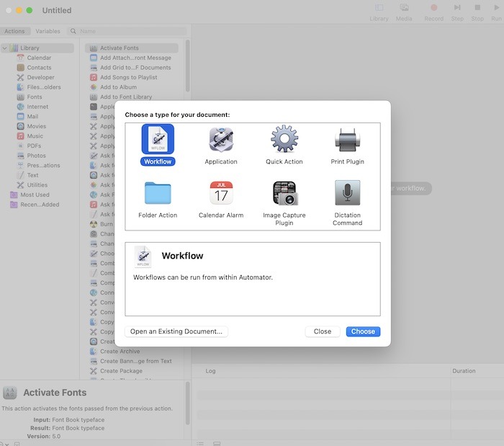Click the Choose button

(x=363, y=331)
